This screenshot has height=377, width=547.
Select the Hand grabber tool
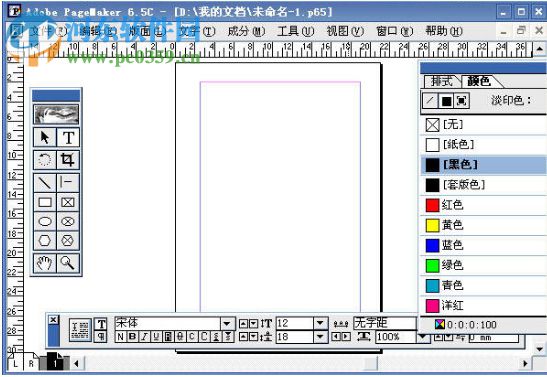(45, 263)
